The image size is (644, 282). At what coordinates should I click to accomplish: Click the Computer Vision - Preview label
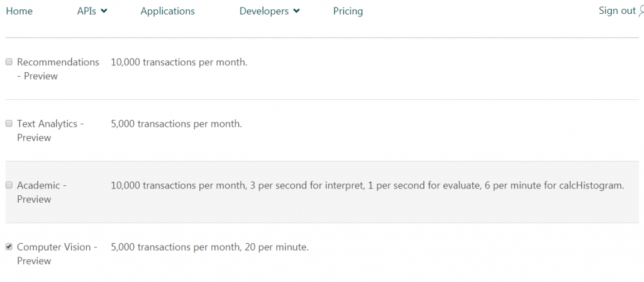tap(57, 254)
